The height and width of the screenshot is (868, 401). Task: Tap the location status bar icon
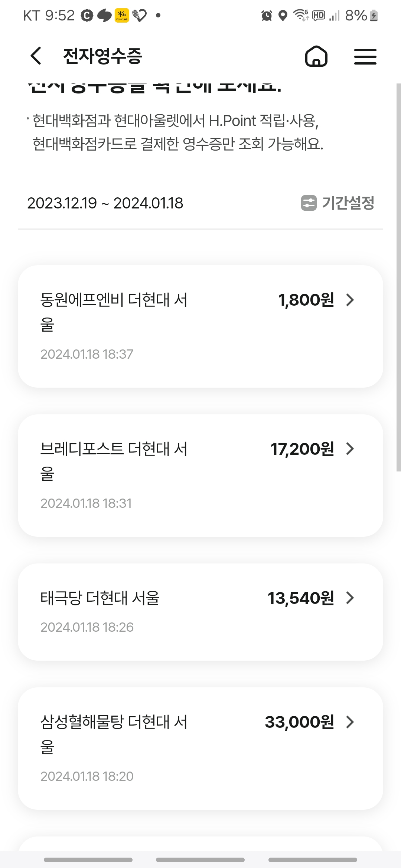point(283,16)
